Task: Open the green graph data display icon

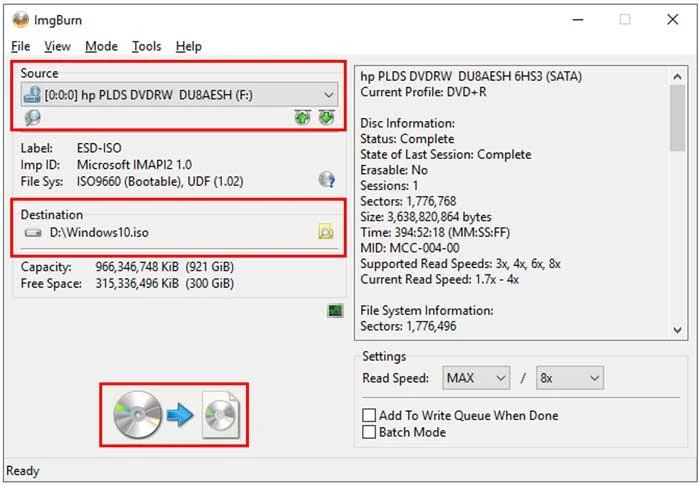Action: click(x=335, y=311)
